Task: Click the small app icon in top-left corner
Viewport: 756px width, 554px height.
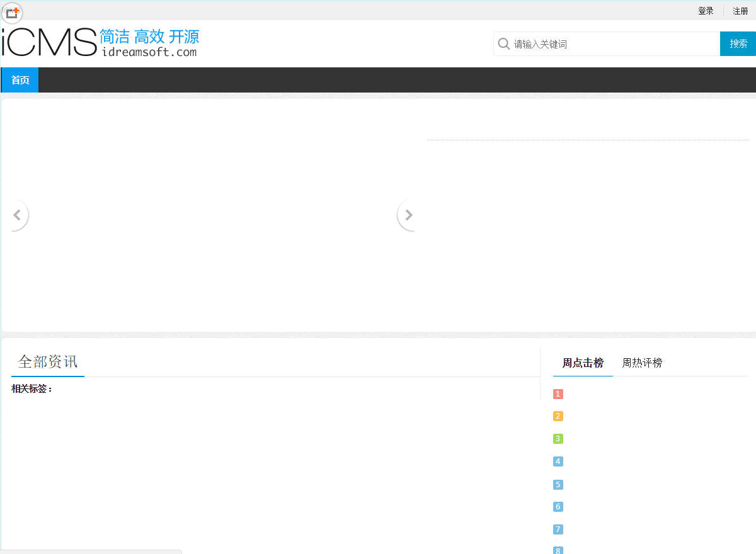Action: click(11, 12)
